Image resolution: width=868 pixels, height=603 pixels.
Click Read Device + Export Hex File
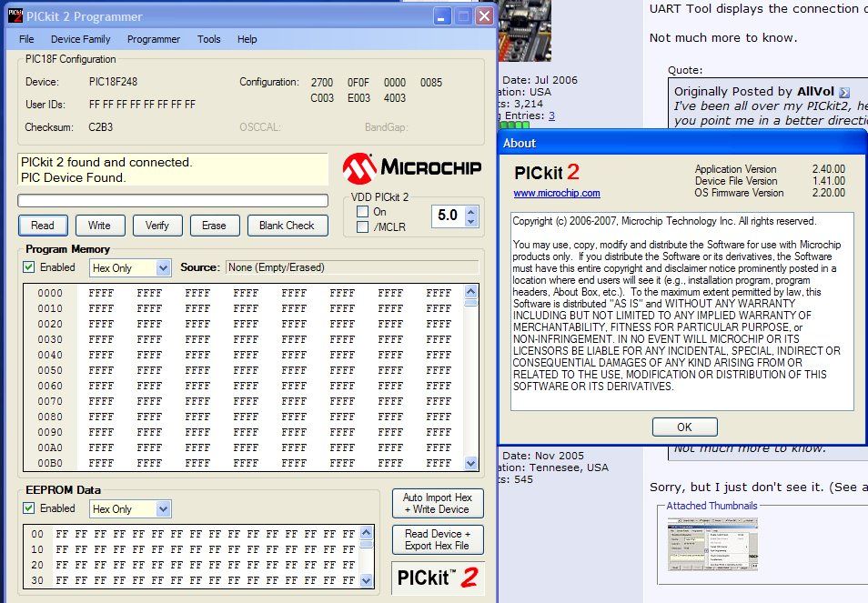coord(438,539)
